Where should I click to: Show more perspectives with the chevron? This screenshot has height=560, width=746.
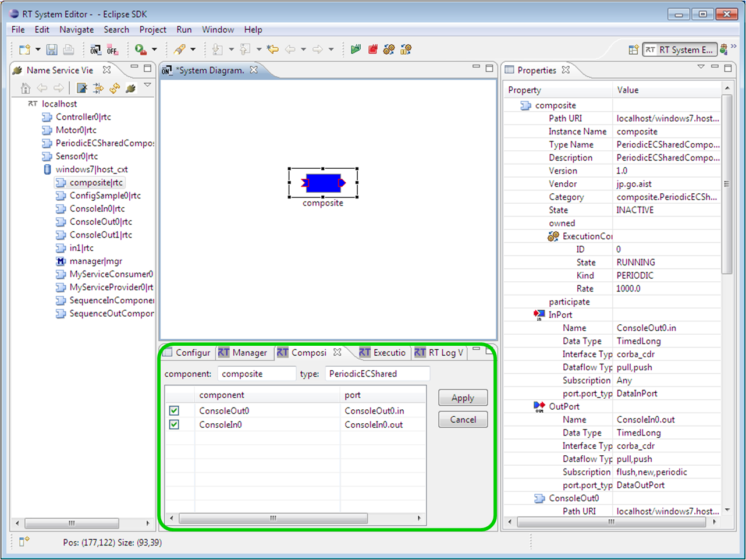click(x=734, y=47)
